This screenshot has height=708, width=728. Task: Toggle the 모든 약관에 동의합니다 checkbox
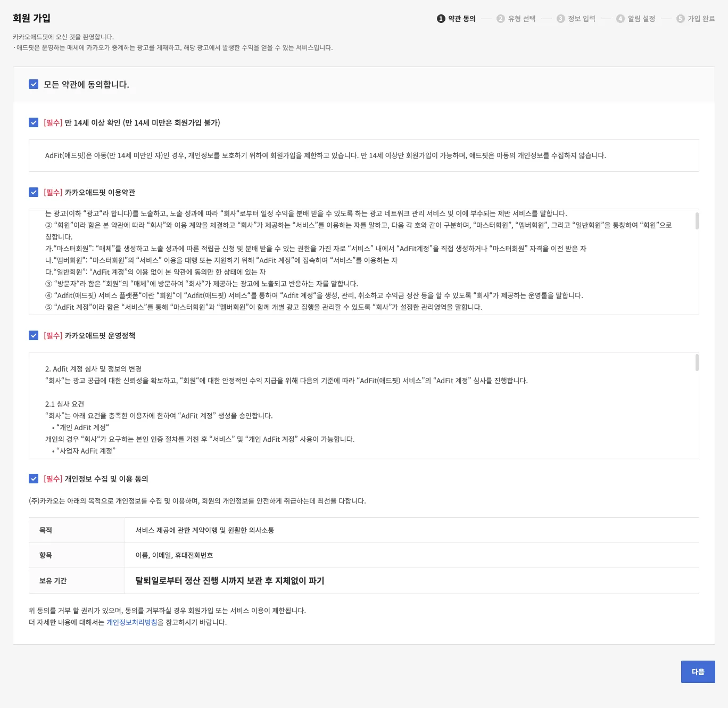pyautogui.click(x=34, y=84)
